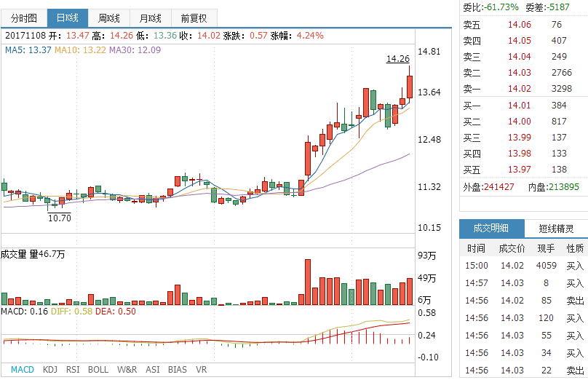The width and height of the screenshot is (588, 380).
Task: Click the tallest red volume bar
Action: tap(308, 282)
